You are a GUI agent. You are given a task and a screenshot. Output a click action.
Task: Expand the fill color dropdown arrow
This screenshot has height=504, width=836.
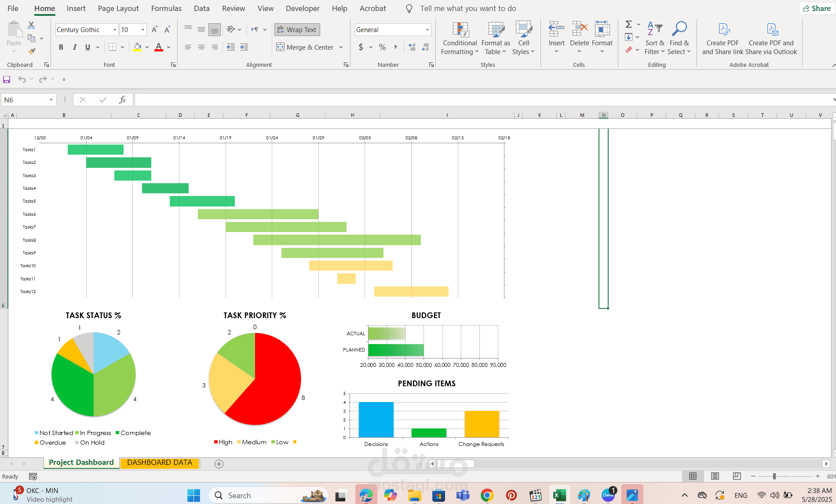tap(147, 47)
